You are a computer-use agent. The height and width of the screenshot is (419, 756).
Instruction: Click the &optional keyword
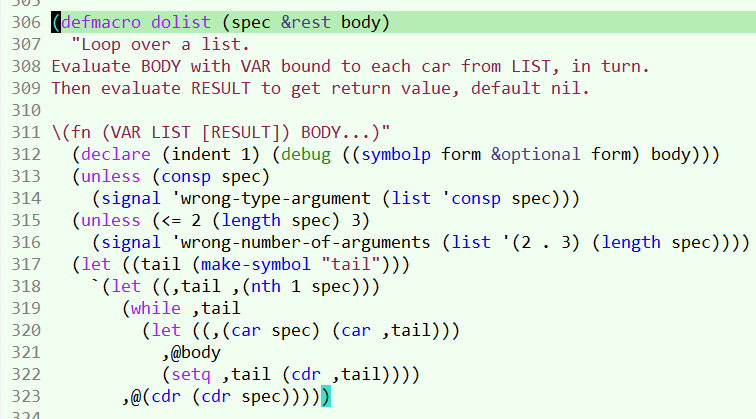click(541, 154)
